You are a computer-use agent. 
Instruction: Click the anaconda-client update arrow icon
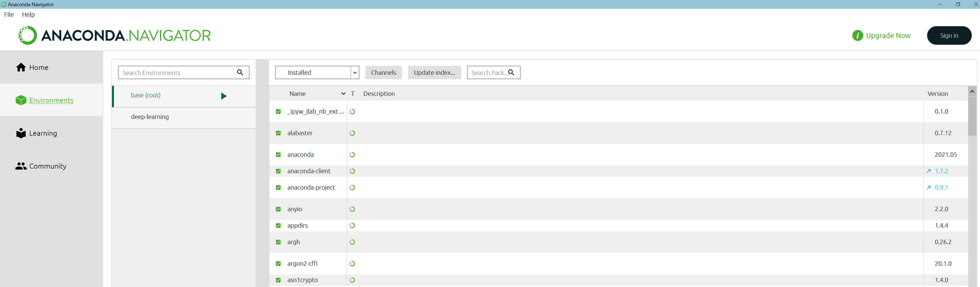pyautogui.click(x=929, y=171)
